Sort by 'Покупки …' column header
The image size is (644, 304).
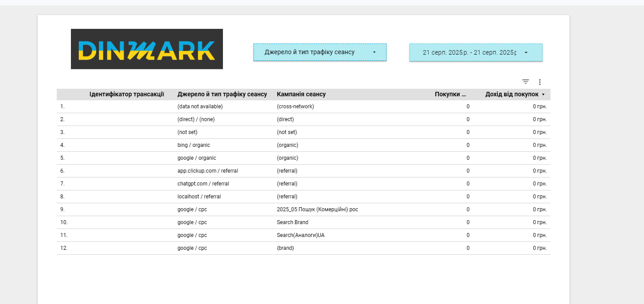[450, 95]
